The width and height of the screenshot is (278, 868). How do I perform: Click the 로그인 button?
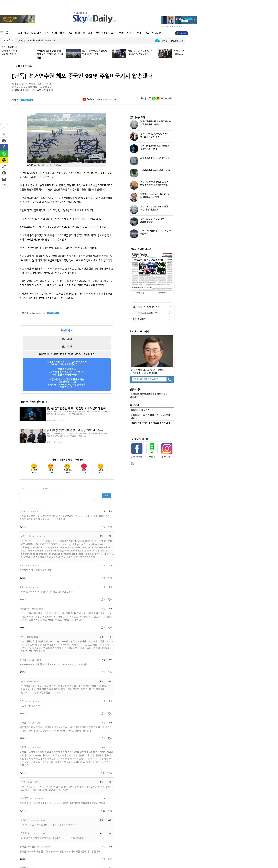pyautogui.click(x=182, y=33)
